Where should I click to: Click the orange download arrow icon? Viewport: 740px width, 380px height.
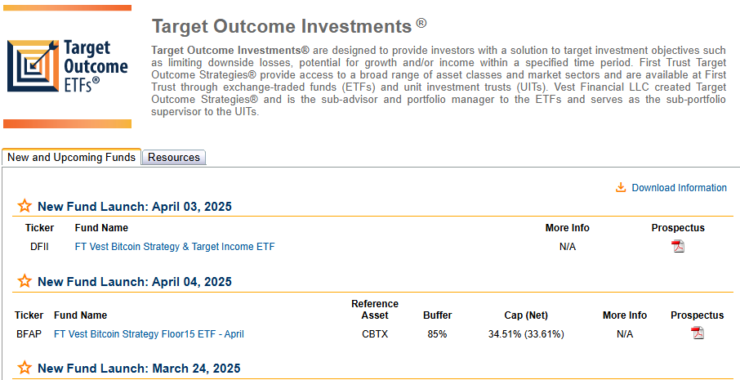coord(621,187)
